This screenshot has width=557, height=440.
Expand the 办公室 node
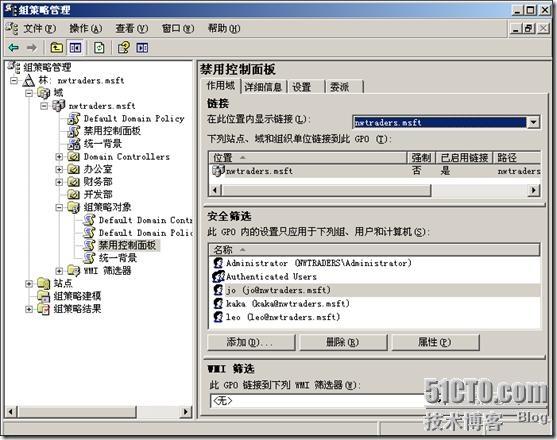[x=59, y=170]
